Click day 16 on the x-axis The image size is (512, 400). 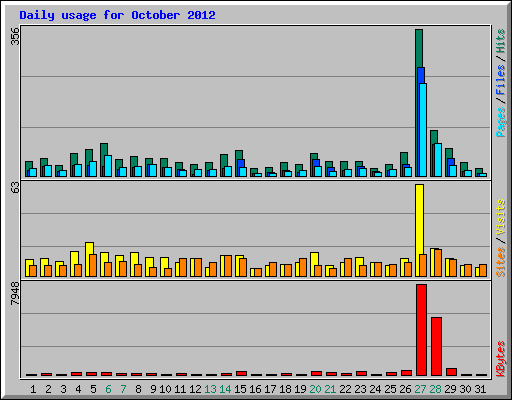click(255, 389)
